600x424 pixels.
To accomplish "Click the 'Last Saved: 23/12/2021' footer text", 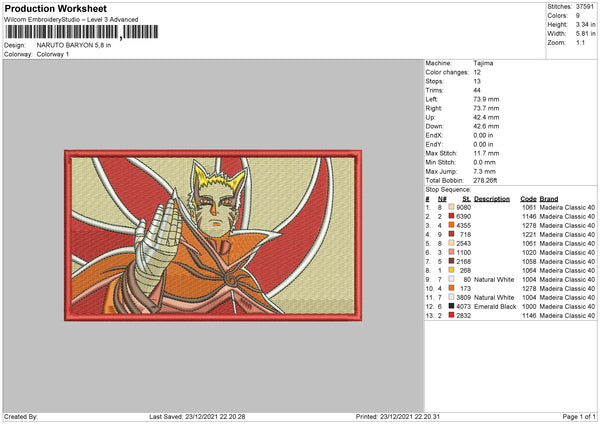I will pos(197,417).
